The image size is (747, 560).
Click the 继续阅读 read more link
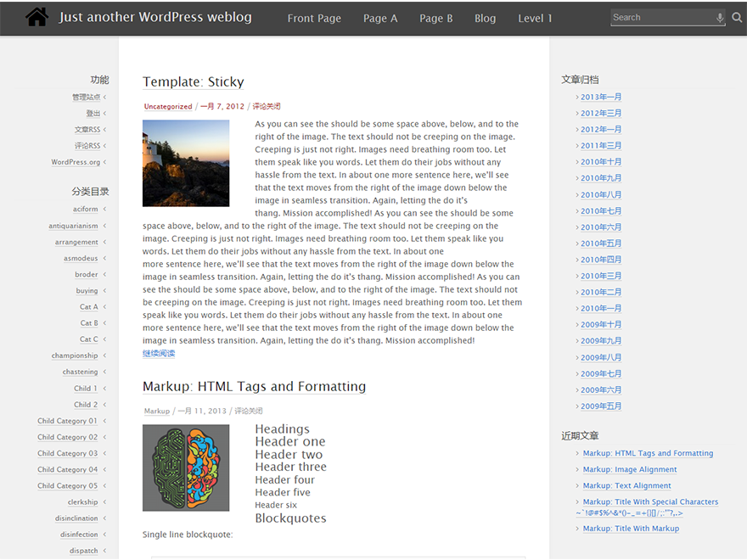tap(159, 353)
